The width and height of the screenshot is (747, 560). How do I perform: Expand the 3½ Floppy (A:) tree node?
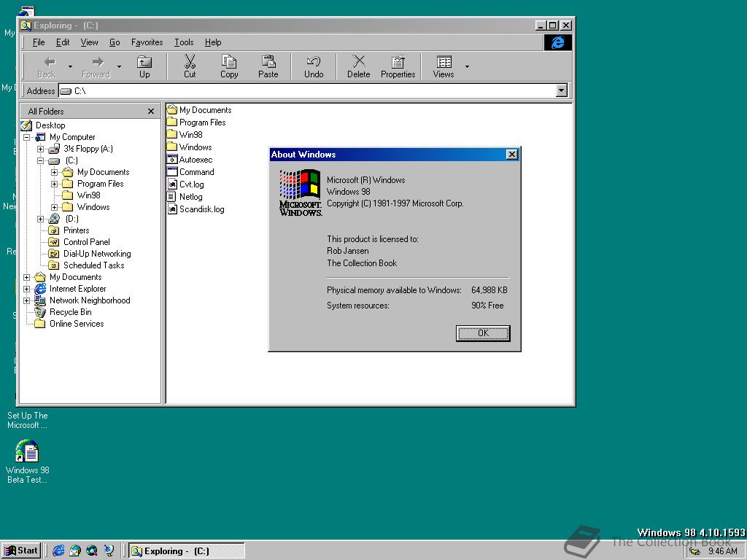pos(41,149)
